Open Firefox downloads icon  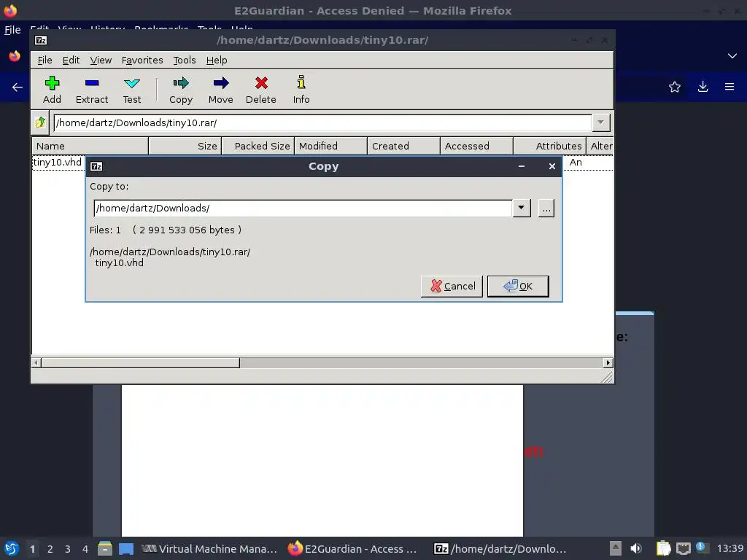coord(703,87)
